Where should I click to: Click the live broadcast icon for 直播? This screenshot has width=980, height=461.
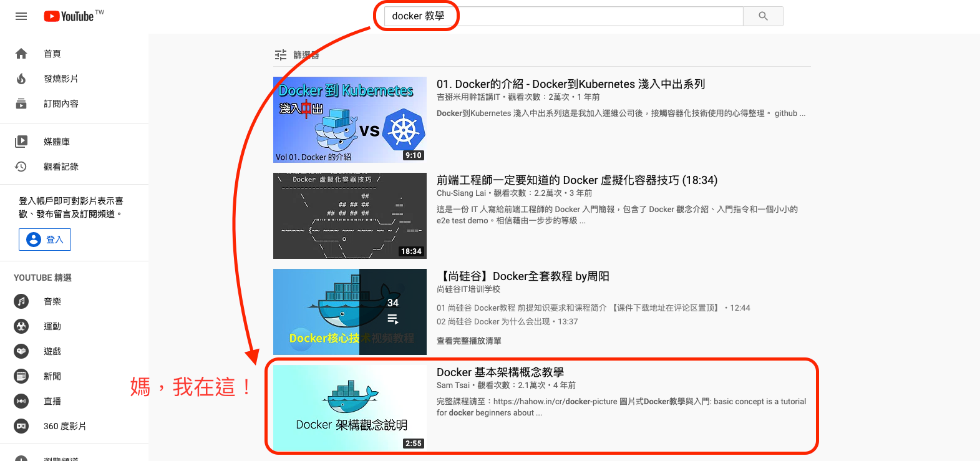(x=21, y=401)
